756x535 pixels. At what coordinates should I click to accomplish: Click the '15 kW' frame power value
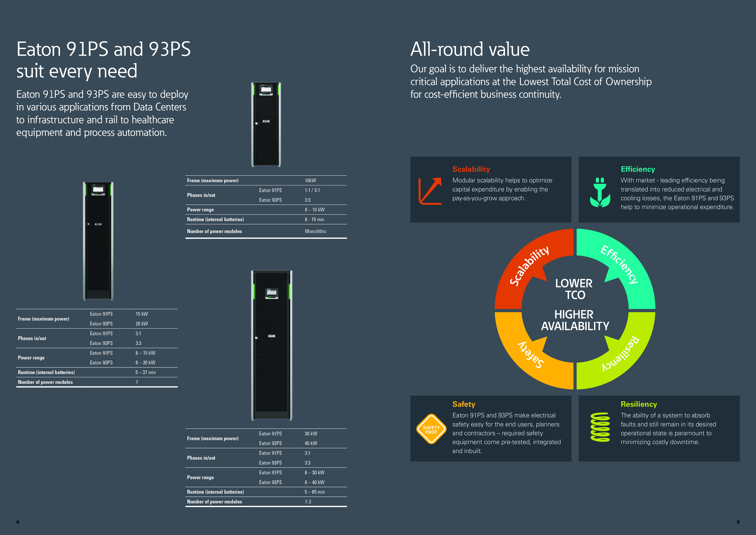point(142,314)
